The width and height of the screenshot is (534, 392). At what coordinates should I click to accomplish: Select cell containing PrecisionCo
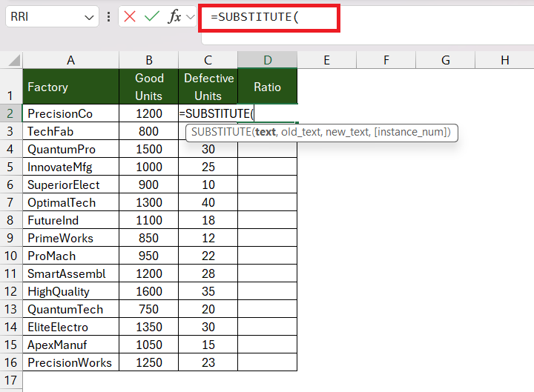(71, 113)
